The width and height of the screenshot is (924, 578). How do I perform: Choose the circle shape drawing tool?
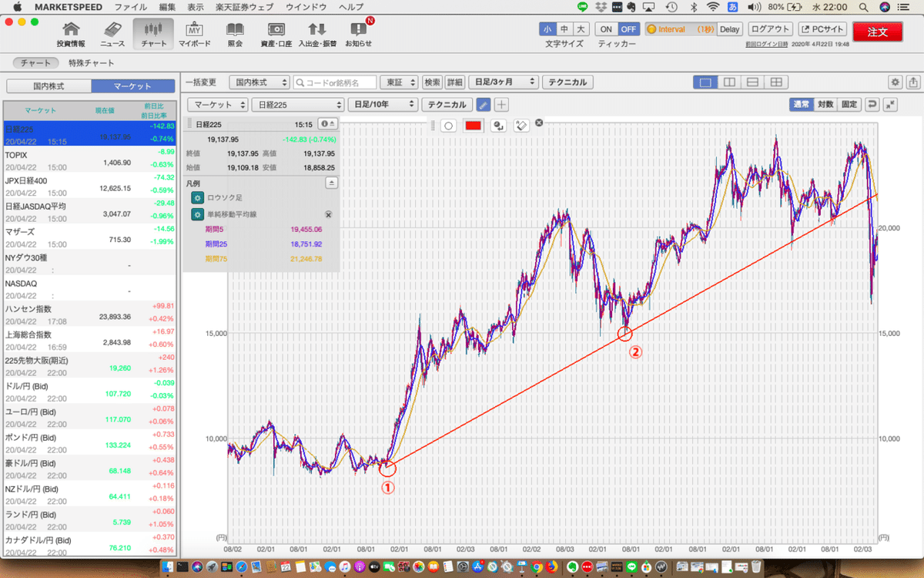[449, 126]
